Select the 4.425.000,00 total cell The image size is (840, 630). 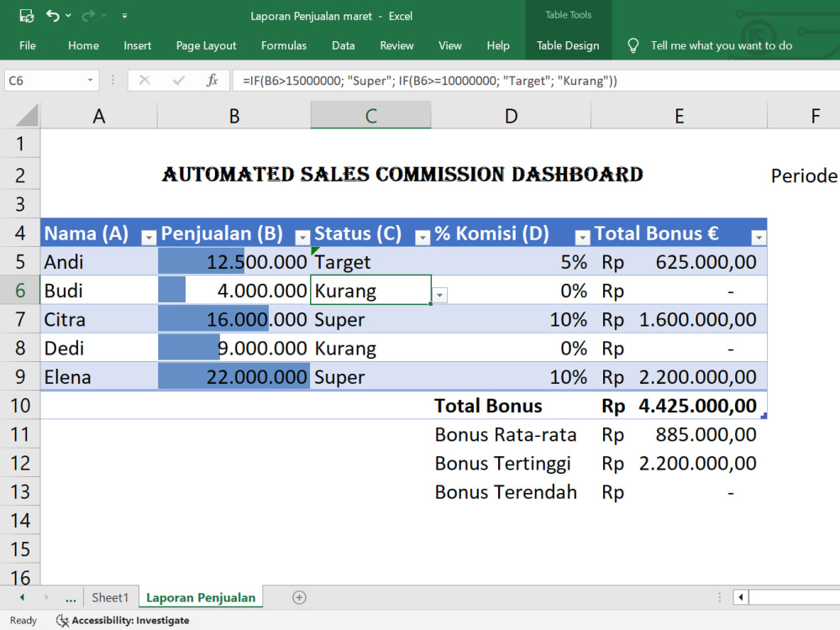point(680,406)
